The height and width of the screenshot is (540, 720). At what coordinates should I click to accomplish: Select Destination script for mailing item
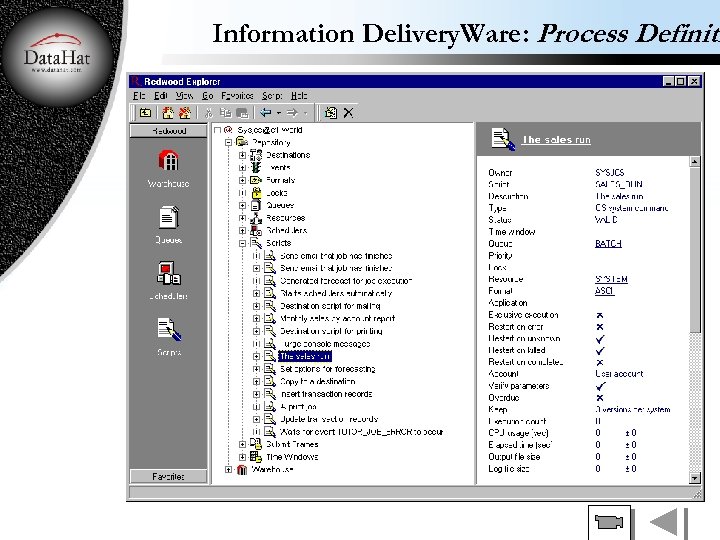click(330, 306)
